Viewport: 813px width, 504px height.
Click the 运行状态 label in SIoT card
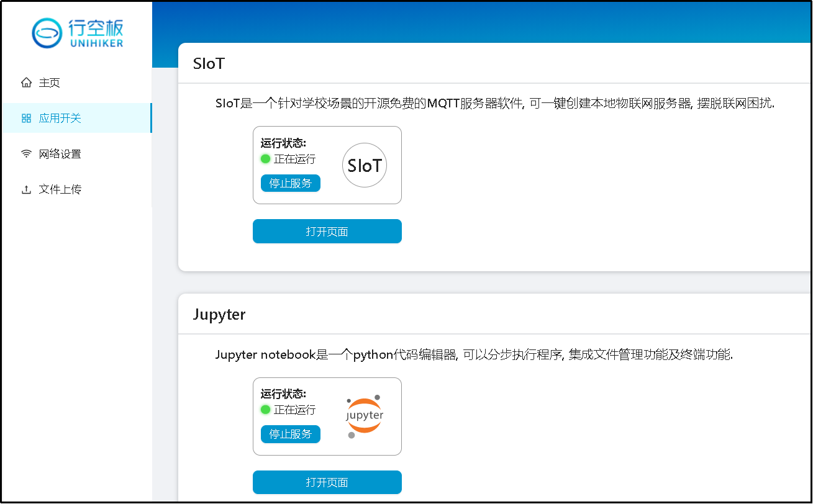[x=283, y=143]
